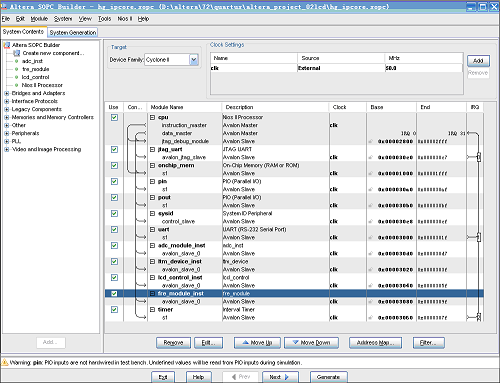The height and width of the screenshot is (383, 500).
Task: Open the File menu
Action: coord(6,19)
